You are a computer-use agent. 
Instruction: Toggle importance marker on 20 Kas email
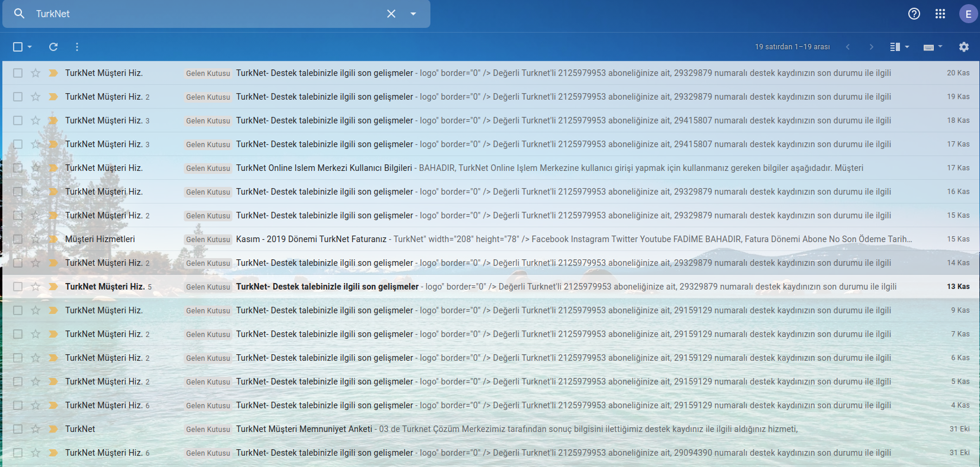coord(53,73)
